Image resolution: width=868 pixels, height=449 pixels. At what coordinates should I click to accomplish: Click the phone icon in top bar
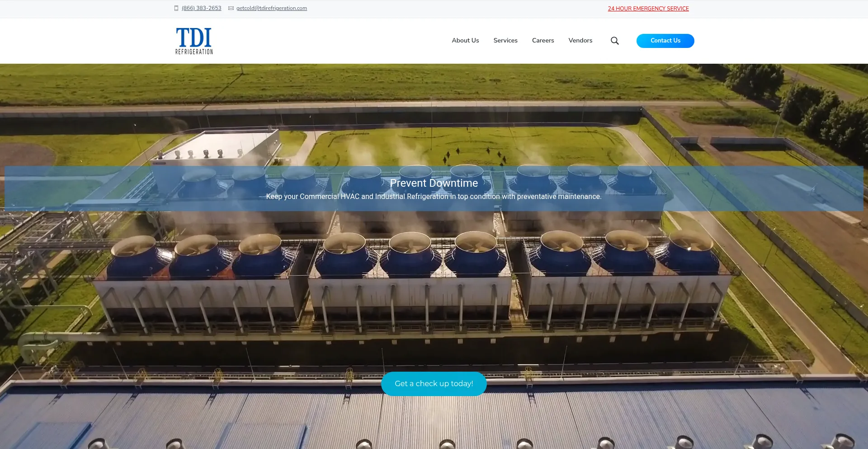[x=176, y=8]
